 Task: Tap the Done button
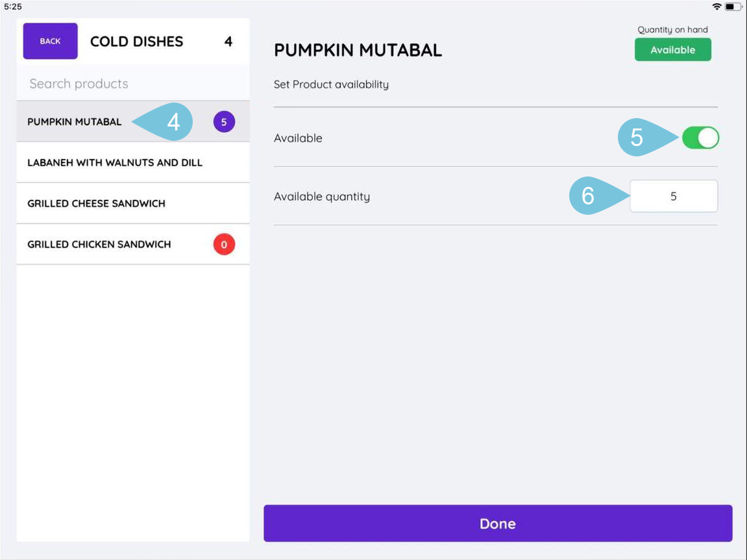coord(498,523)
